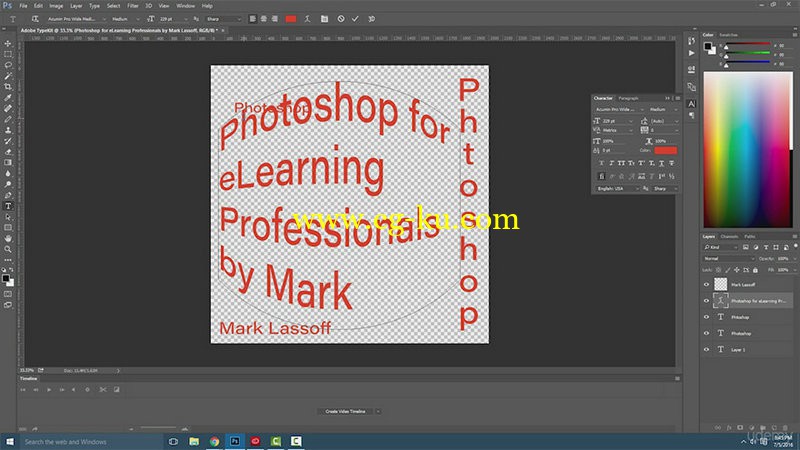Click the layer Opacity value field
Viewport: 800px width, 450px height.
pyautogui.click(x=785, y=259)
